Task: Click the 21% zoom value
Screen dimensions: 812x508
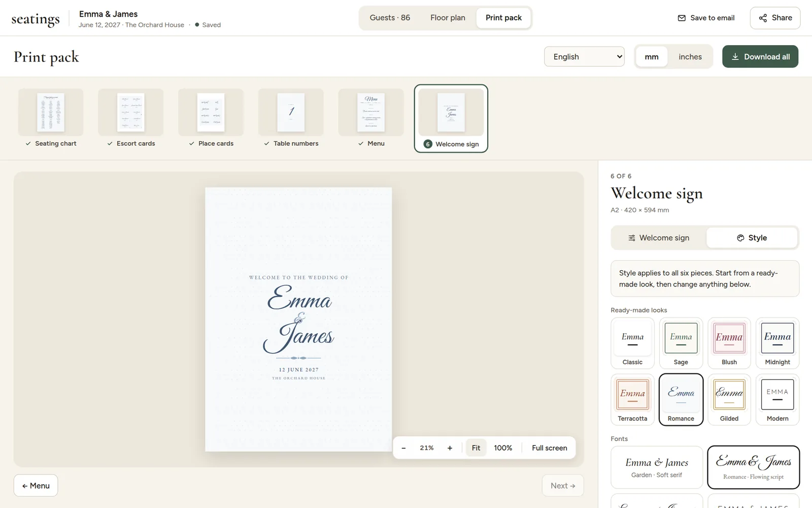Action: coord(426,448)
